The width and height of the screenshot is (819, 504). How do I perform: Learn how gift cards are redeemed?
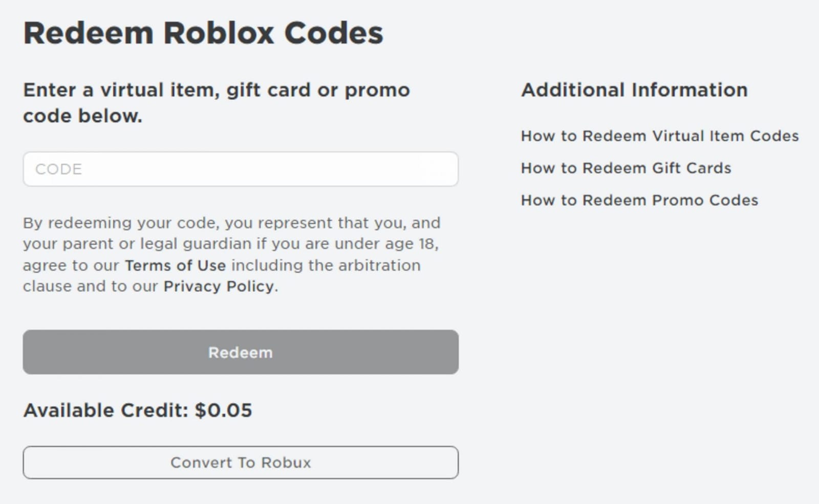tap(626, 168)
